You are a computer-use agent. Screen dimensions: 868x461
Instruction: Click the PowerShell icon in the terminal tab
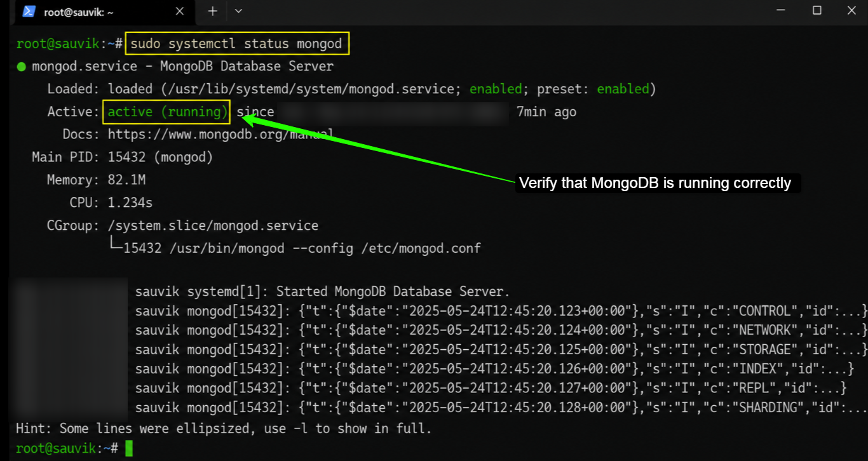point(29,11)
